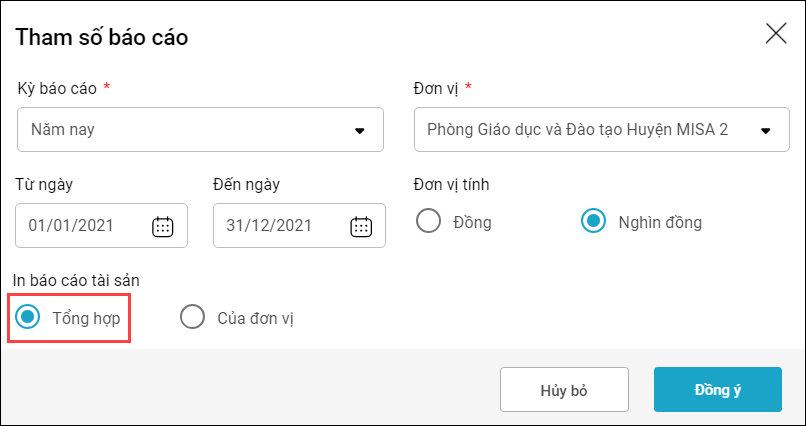This screenshot has width=806, height=426.
Task: Select the Tổng hợp radio button
Action: tap(27, 317)
